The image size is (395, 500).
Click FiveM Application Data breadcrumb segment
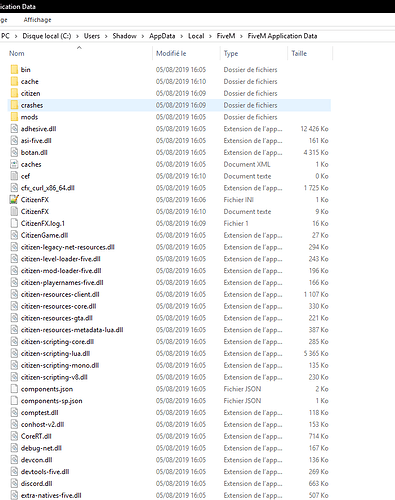tap(282, 36)
